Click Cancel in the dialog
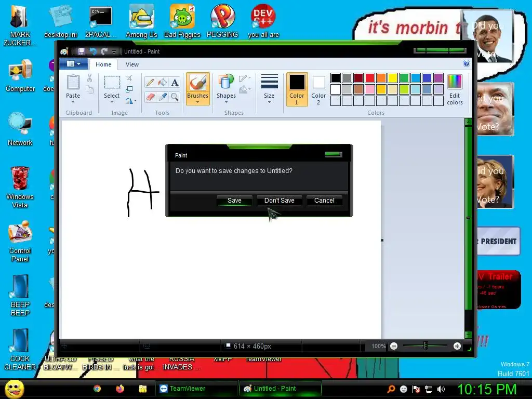 click(324, 201)
